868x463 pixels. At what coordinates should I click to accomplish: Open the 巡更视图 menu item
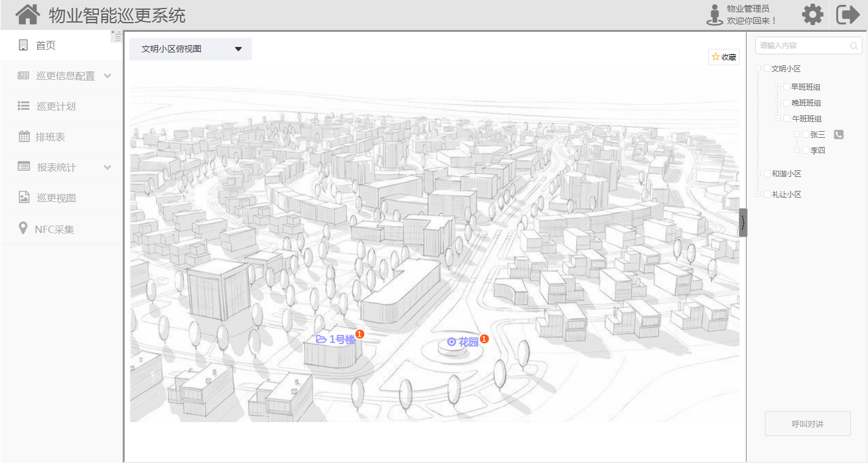point(62,198)
